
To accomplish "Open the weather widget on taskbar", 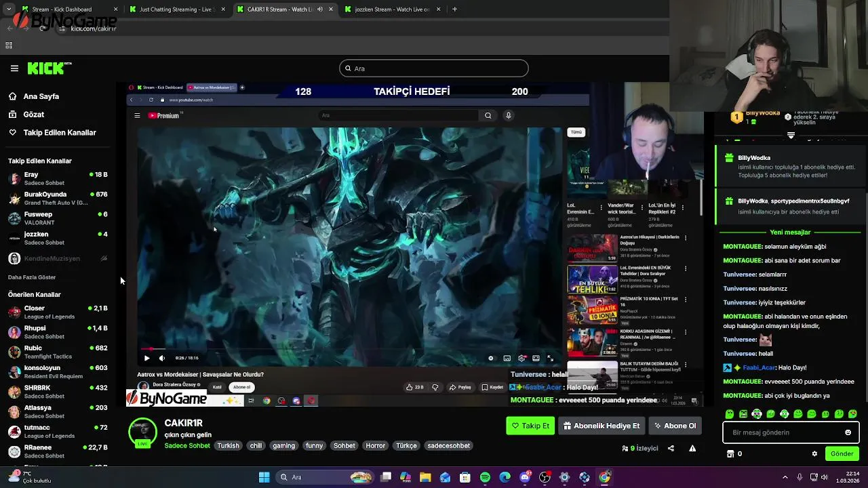I will 28,477.
